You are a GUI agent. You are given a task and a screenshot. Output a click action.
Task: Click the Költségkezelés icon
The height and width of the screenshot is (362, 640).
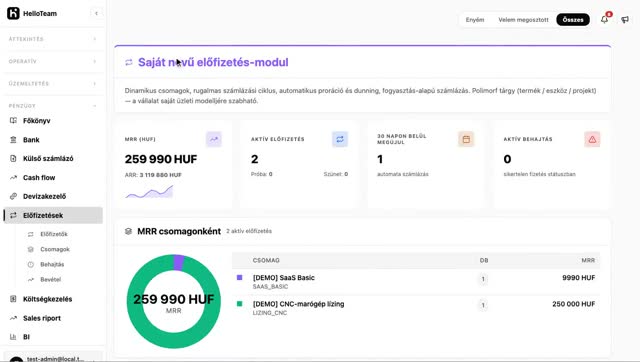(x=13, y=299)
